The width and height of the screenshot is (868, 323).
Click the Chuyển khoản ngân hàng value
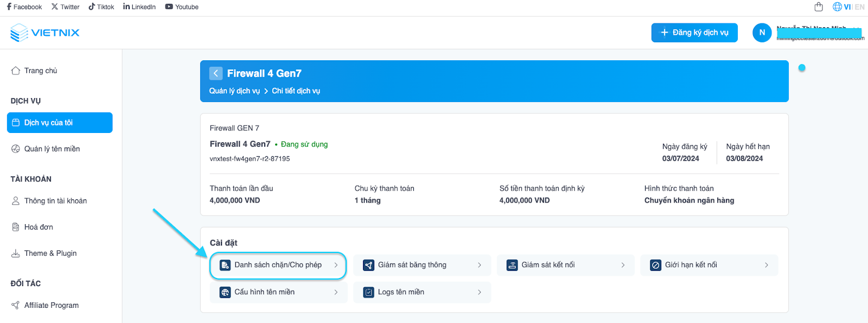[689, 200]
